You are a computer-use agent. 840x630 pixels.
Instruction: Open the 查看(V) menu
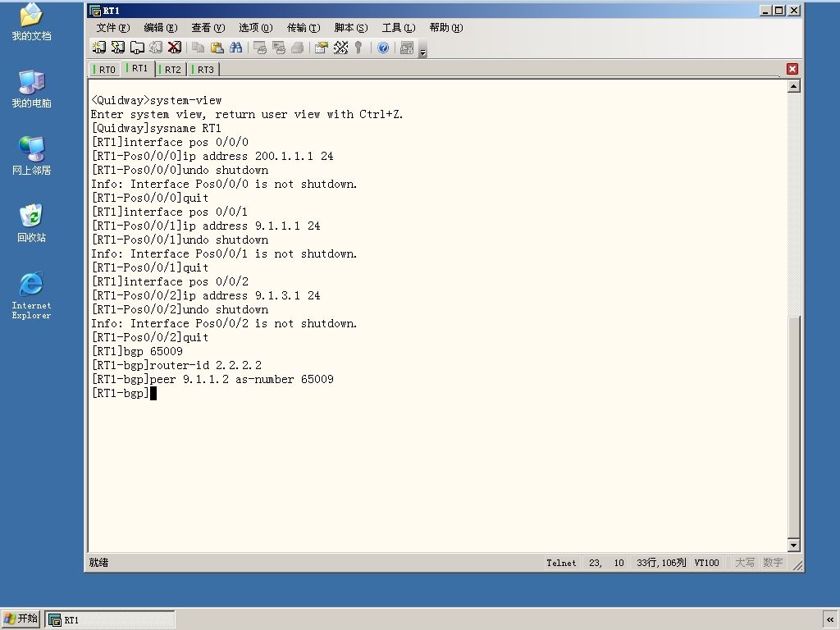(x=208, y=28)
